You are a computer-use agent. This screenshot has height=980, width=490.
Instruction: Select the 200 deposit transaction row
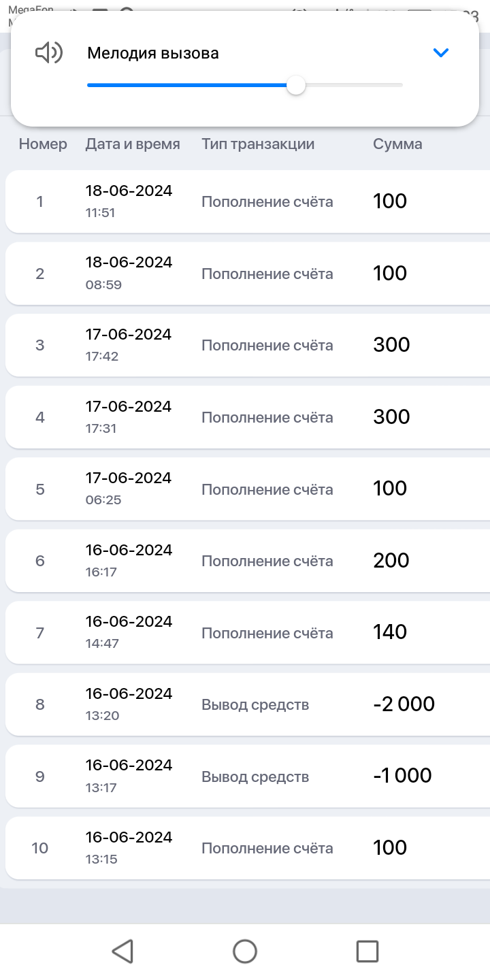[248, 561]
